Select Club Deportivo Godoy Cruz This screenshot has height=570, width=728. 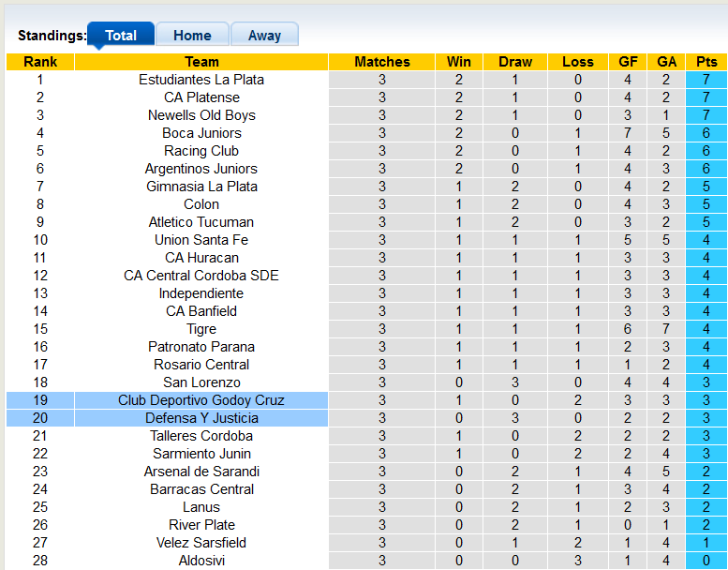pyautogui.click(x=201, y=400)
